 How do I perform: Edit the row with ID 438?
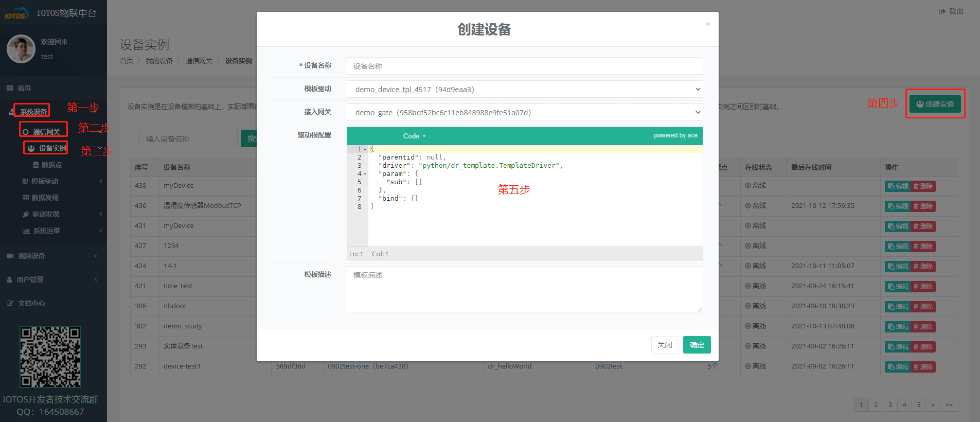click(898, 186)
